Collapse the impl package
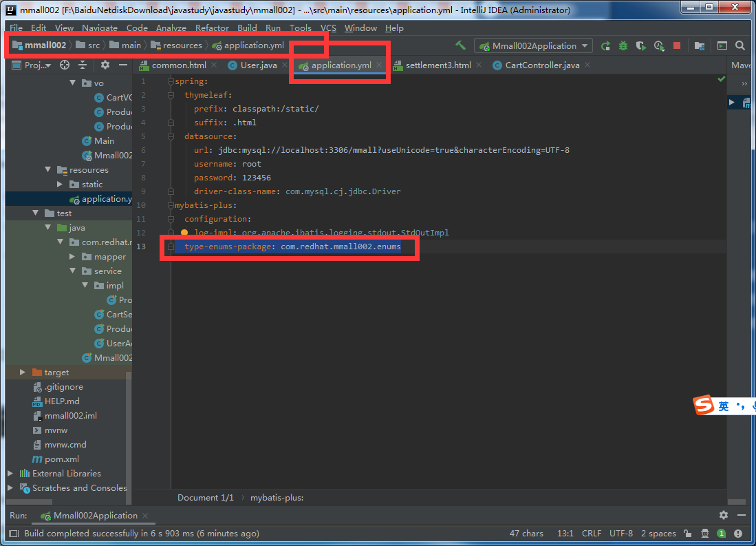 [x=85, y=285]
